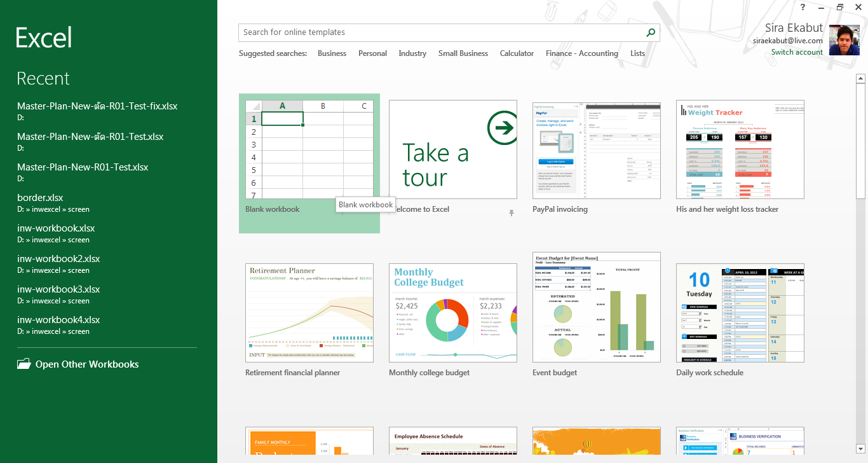Image resolution: width=868 pixels, height=463 pixels.
Task: Open Other Workbooks
Action: pos(87,364)
